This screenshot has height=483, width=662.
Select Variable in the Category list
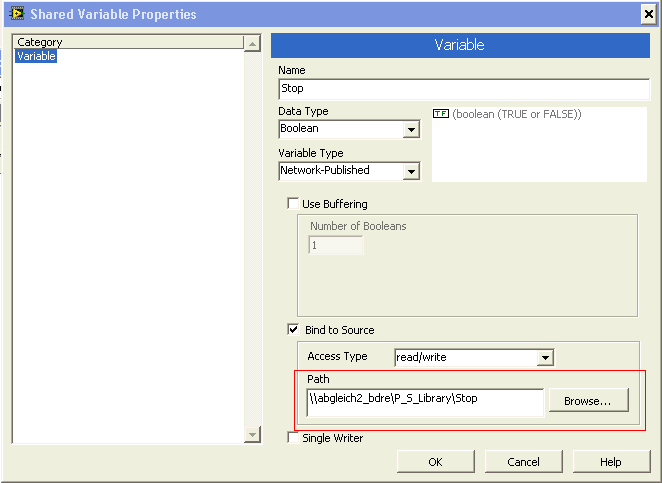tap(37, 57)
